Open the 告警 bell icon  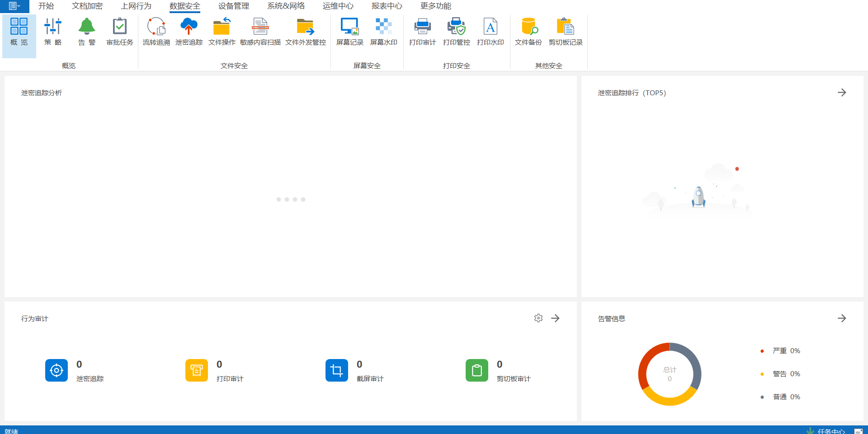[x=87, y=33]
